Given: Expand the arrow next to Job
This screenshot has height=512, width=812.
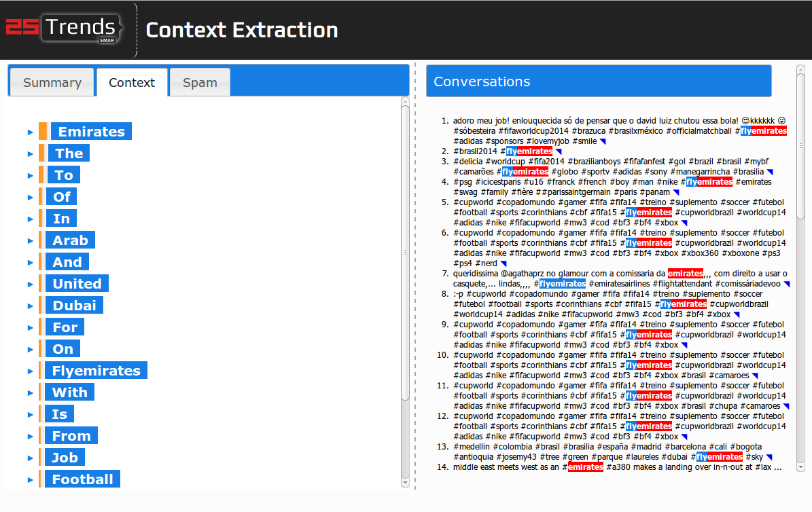Looking at the screenshot, I should [30, 458].
